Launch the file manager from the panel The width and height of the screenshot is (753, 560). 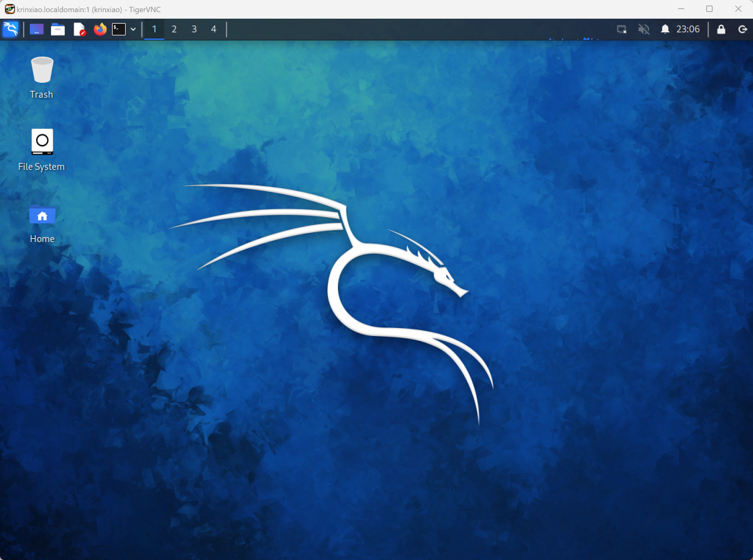point(58,29)
